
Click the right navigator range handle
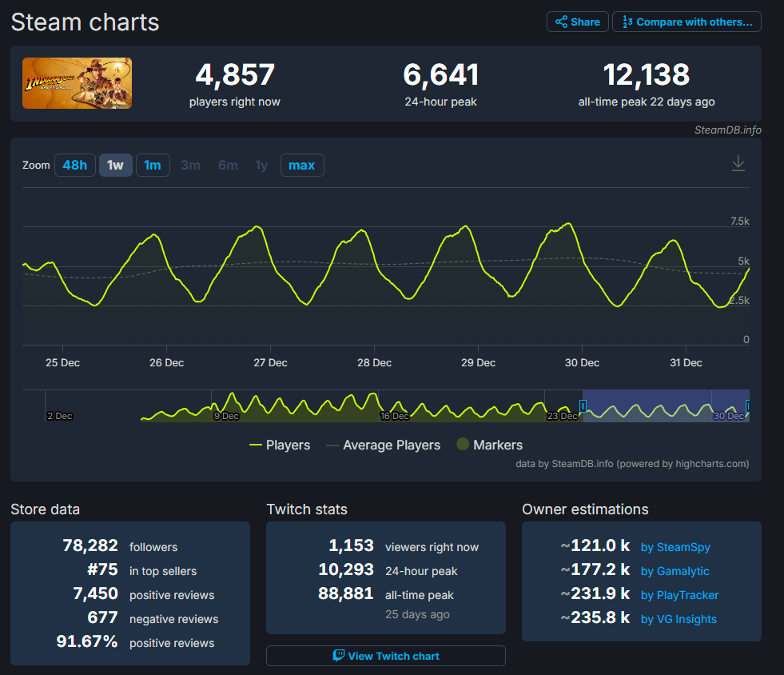click(747, 405)
